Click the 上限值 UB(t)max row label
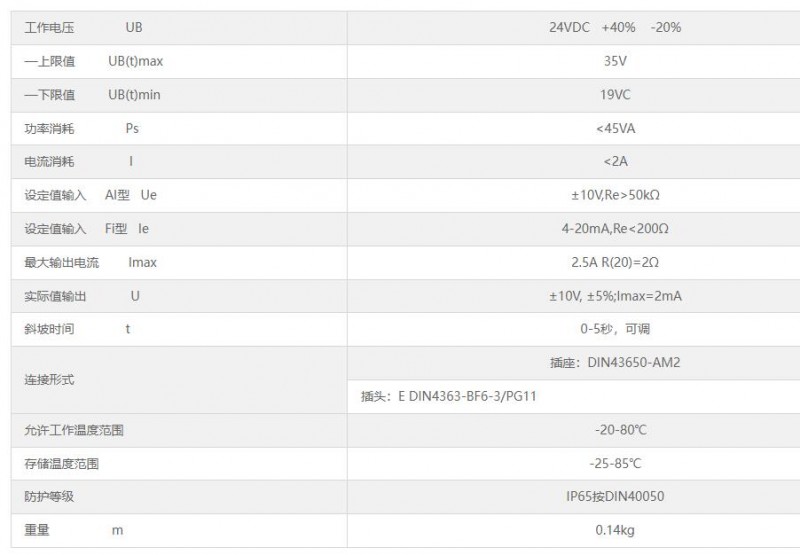 pyautogui.click(x=93, y=61)
